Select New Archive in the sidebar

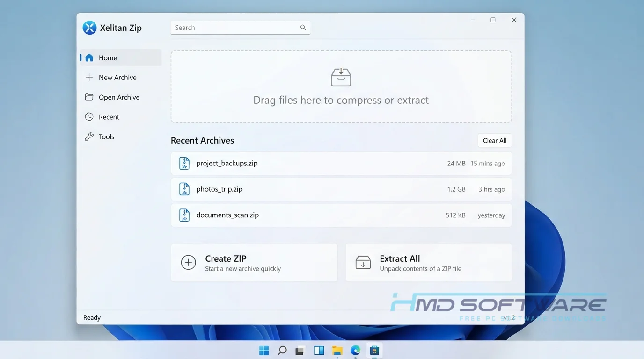(x=121, y=78)
